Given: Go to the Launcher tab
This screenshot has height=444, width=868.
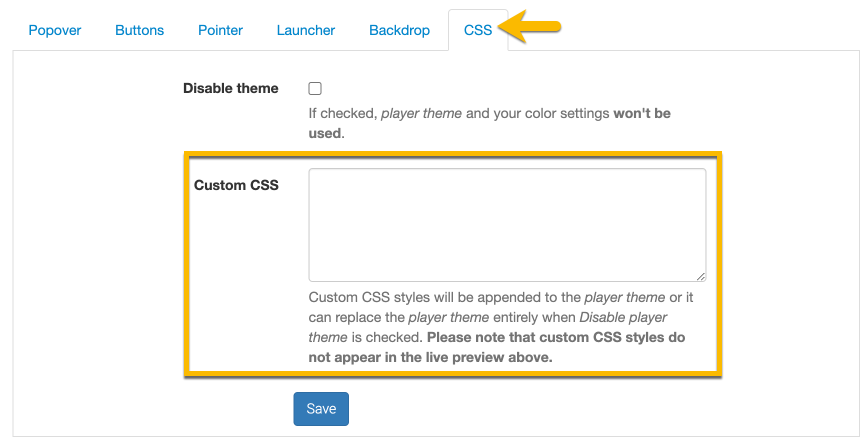Looking at the screenshot, I should [306, 30].
